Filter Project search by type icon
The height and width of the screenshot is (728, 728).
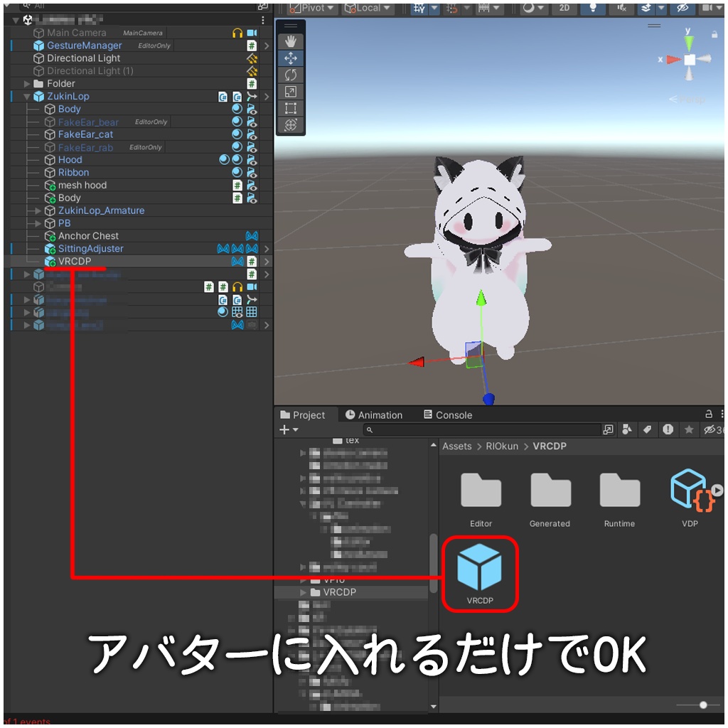(627, 430)
